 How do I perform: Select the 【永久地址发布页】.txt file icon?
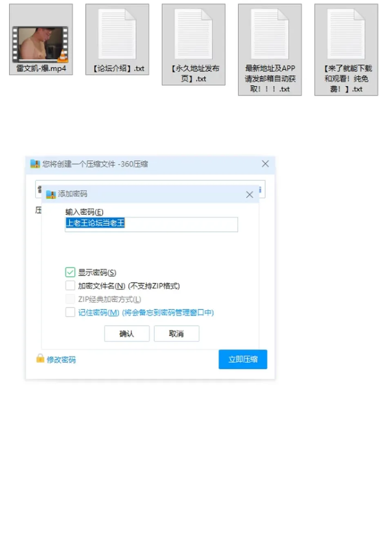(194, 35)
